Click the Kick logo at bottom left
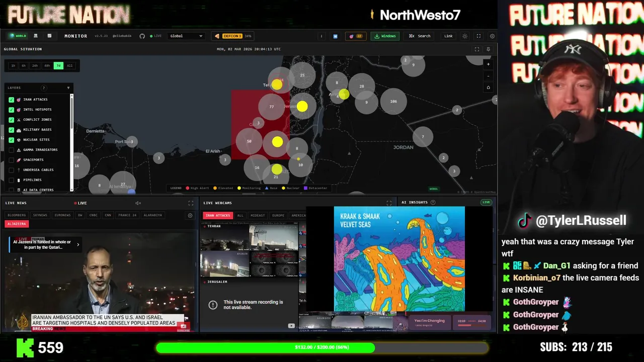The height and width of the screenshot is (362, 644). pyautogui.click(x=25, y=347)
